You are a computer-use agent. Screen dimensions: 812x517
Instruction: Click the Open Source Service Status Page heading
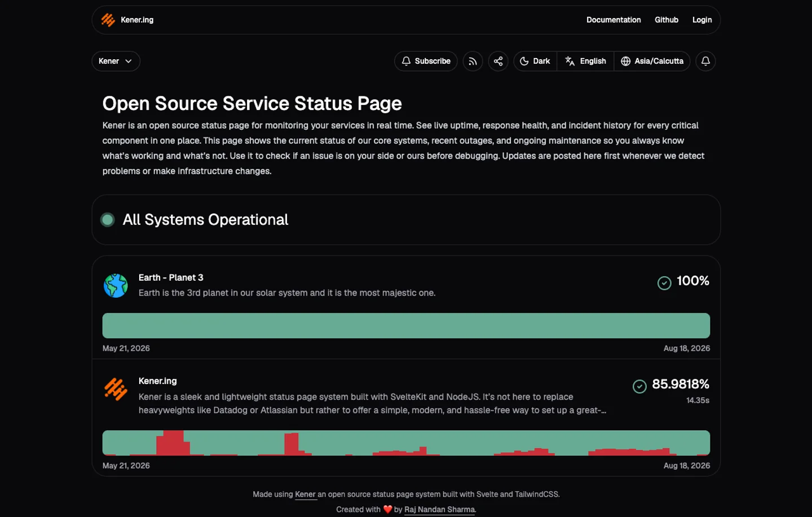[x=252, y=104]
